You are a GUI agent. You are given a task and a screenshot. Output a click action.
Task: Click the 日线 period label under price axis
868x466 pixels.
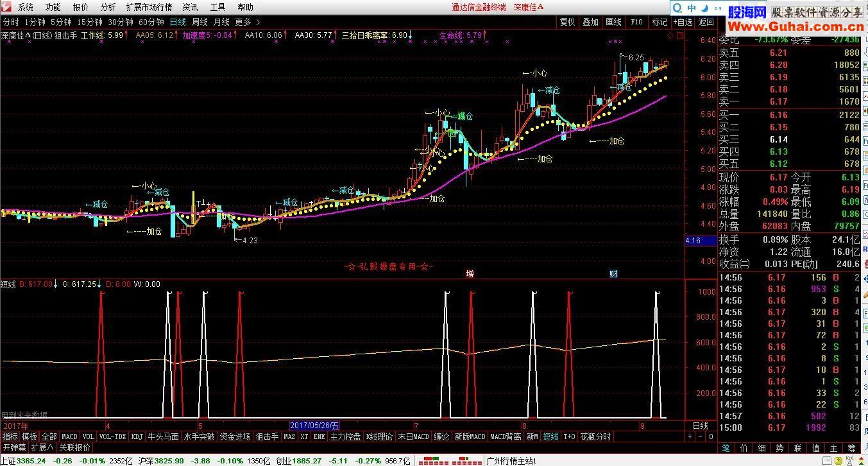pyautogui.click(x=701, y=426)
